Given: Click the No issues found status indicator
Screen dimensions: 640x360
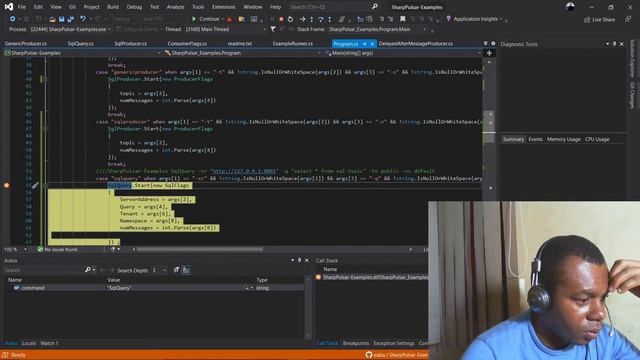Looking at the screenshot, I should click(x=57, y=249).
